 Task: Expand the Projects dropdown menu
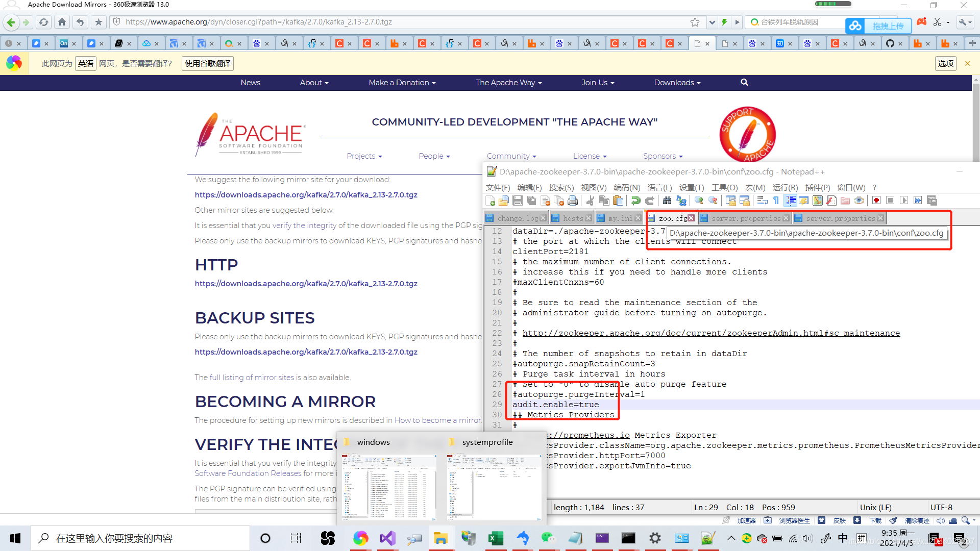click(364, 156)
